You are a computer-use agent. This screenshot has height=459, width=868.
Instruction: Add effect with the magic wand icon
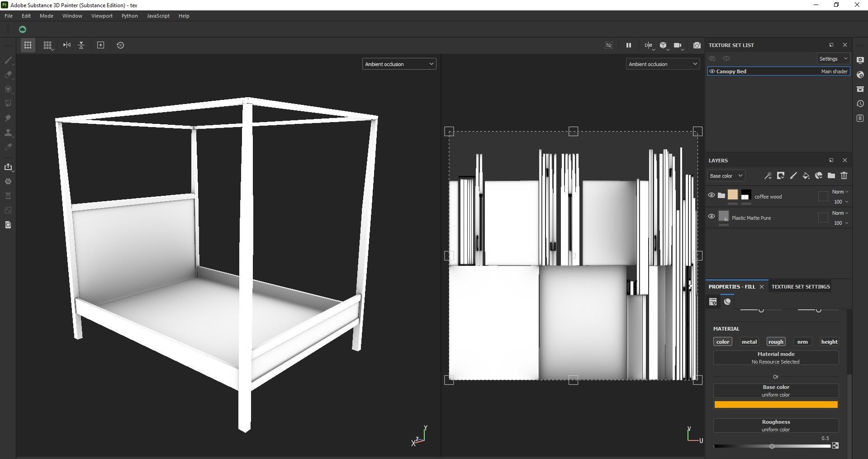[x=768, y=176]
